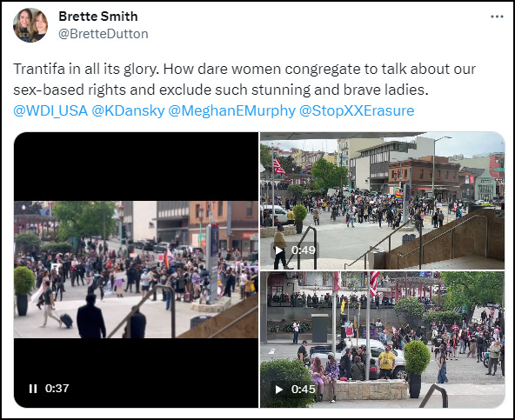Screen dimensions: 515x420
Task: Open the @MeghanEMurphy mention
Action: [232, 110]
